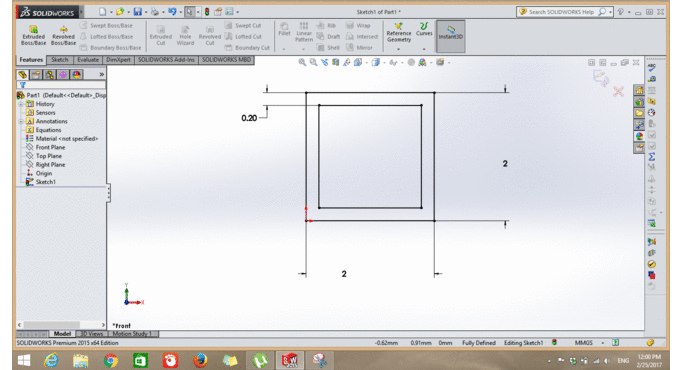Activate the Select arrow cursor tool
The height and width of the screenshot is (370, 683).
[x=189, y=12]
